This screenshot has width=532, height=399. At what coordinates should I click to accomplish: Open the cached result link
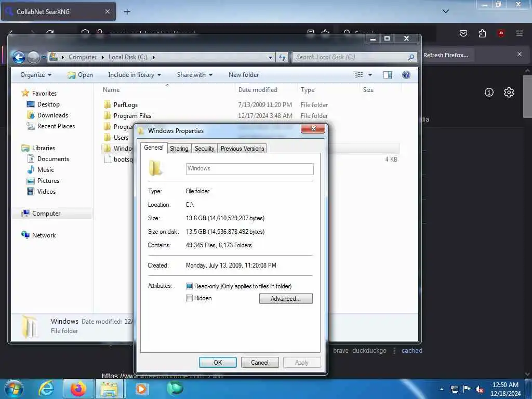tap(412, 351)
